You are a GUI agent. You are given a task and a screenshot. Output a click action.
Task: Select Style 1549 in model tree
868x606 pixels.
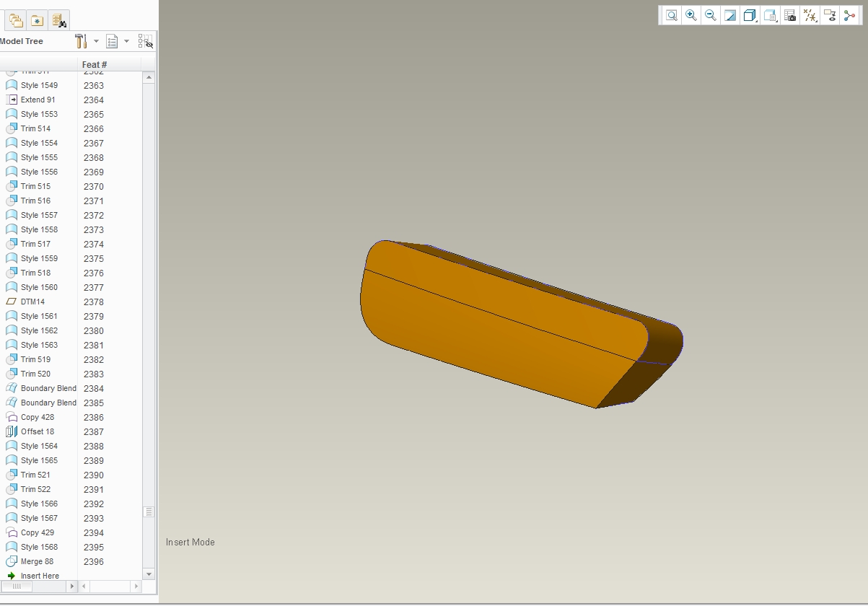pyautogui.click(x=39, y=85)
